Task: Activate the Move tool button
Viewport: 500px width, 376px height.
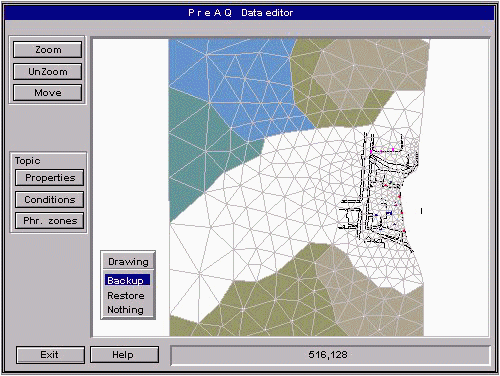Action: click(x=48, y=92)
